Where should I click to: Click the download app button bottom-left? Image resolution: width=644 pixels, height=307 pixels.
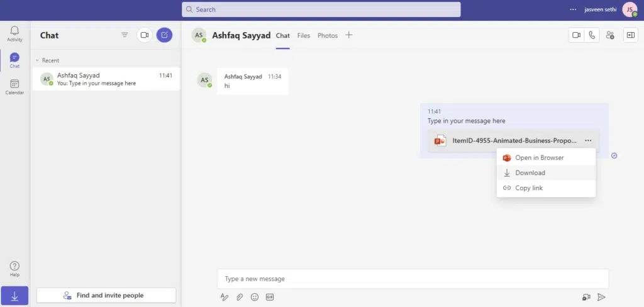pyautogui.click(x=14, y=296)
